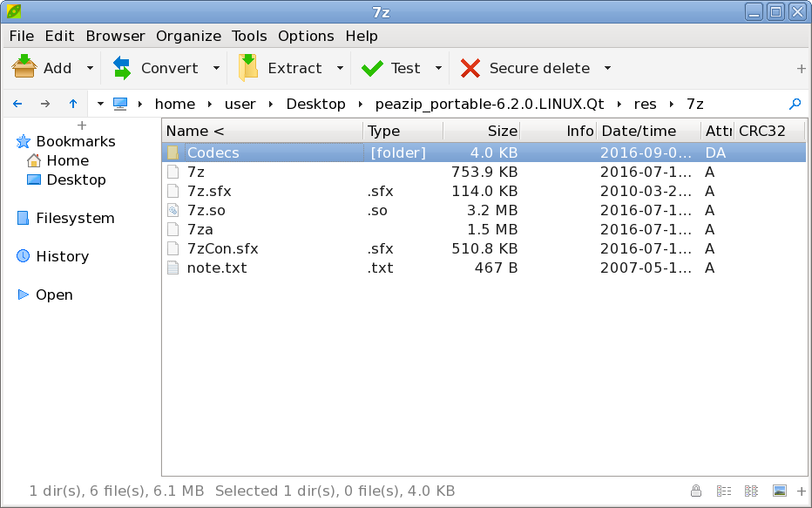812x508 pixels.
Task: Click the Desktop icon in sidebar
Action: click(x=34, y=179)
